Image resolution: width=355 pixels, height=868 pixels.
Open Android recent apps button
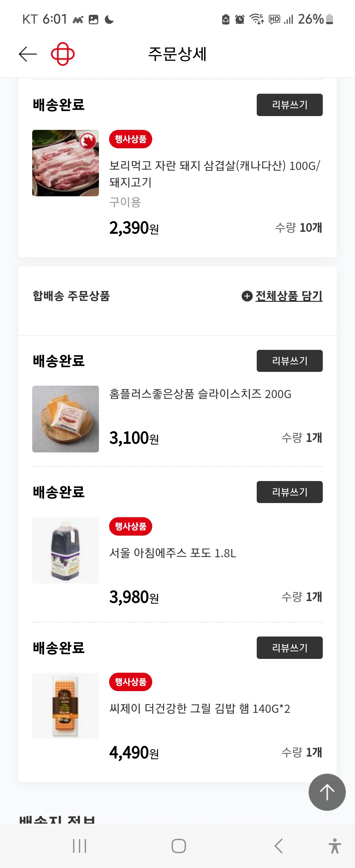[x=80, y=846]
